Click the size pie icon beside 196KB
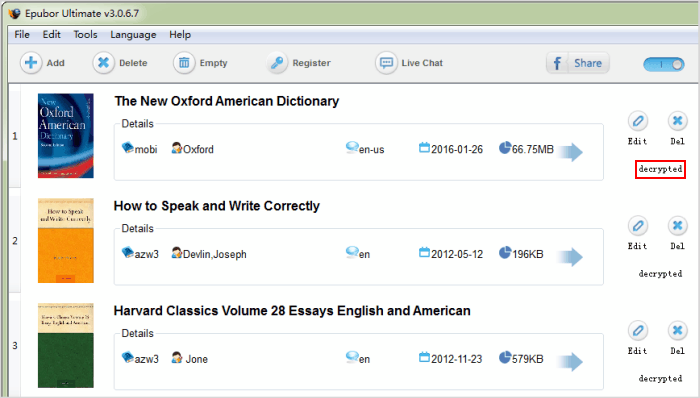This screenshot has height=398, width=700. 505,253
